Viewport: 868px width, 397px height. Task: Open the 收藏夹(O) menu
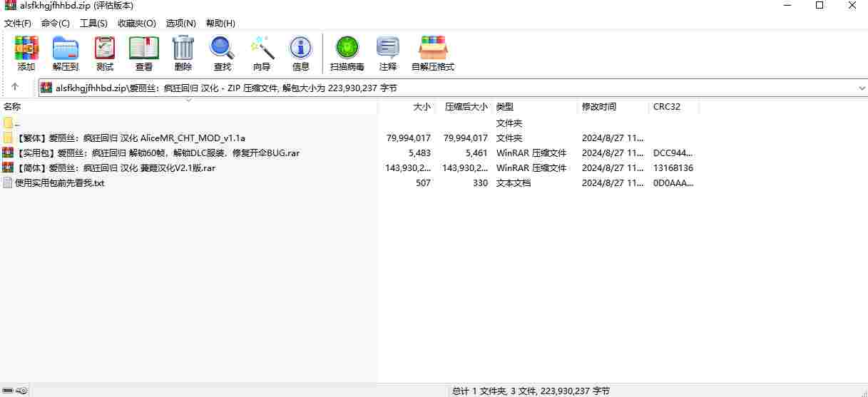tap(137, 23)
